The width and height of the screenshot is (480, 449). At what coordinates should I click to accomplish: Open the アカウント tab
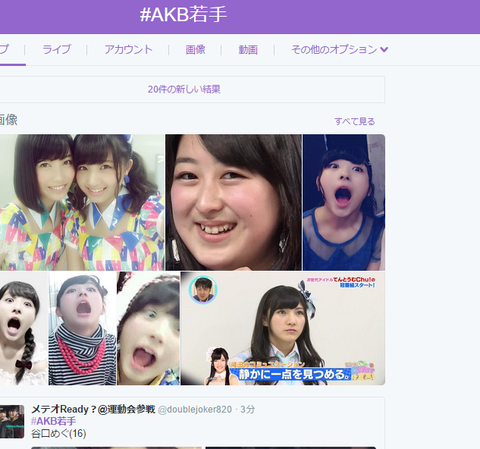point(128,50)
